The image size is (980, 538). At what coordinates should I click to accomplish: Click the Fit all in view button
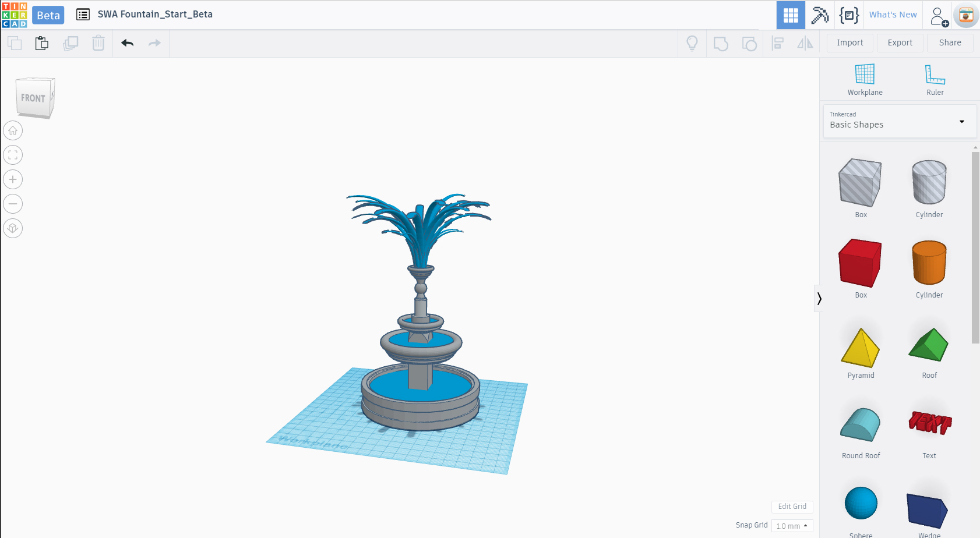click(x=13, y=155)
